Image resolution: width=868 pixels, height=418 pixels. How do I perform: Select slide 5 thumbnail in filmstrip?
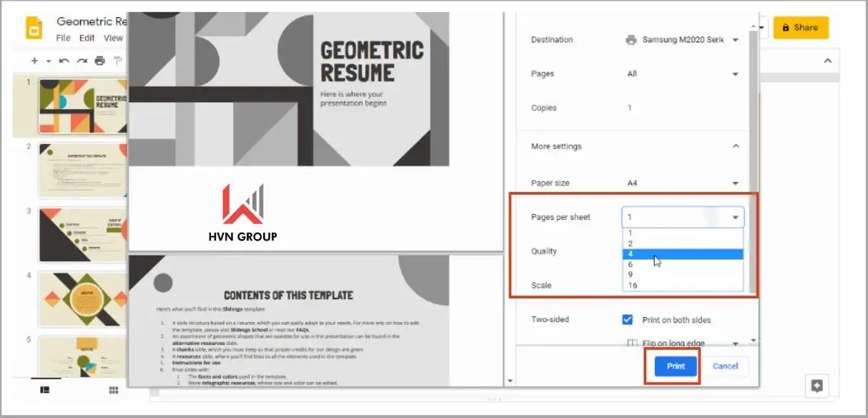[x=83, y=356]
